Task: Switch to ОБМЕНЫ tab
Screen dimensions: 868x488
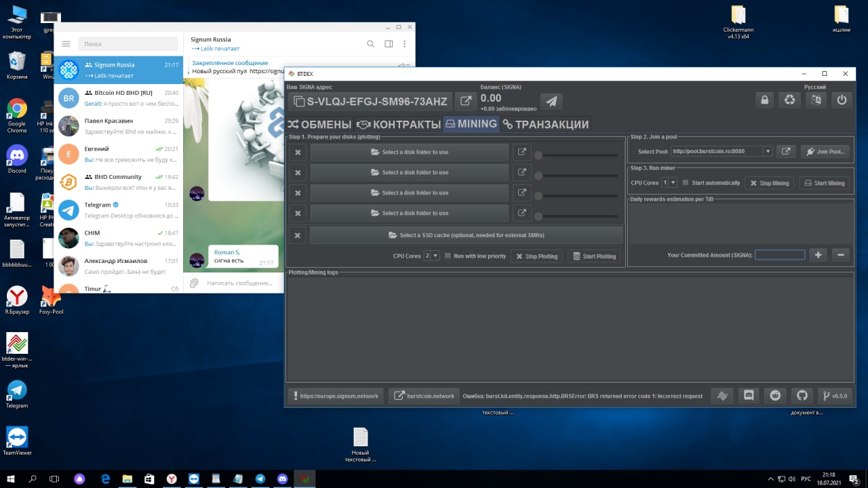Action: coord(319,124)
